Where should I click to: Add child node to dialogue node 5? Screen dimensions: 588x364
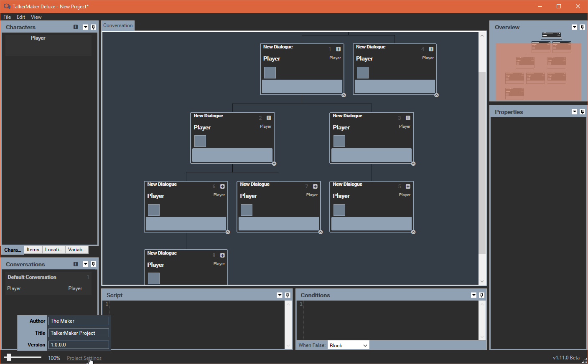(408, 187)
